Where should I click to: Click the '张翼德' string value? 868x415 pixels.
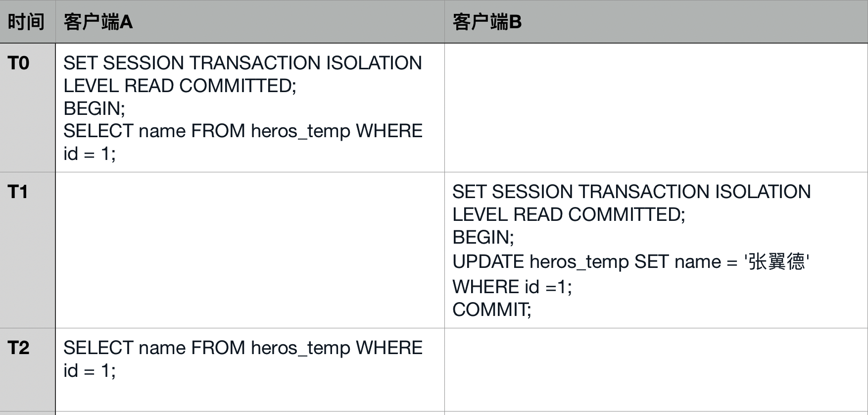click(776, 262)
